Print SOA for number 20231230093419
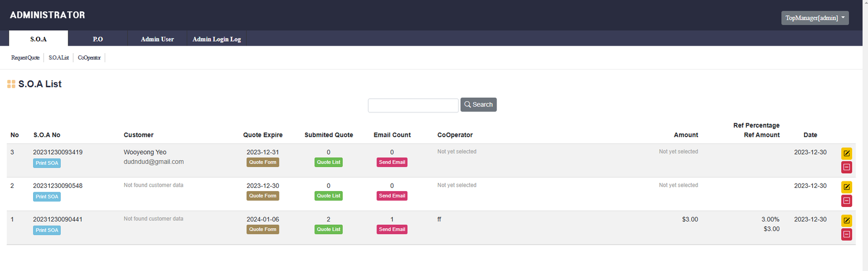This screenshot has width=868, height=271. pos(47,163)
